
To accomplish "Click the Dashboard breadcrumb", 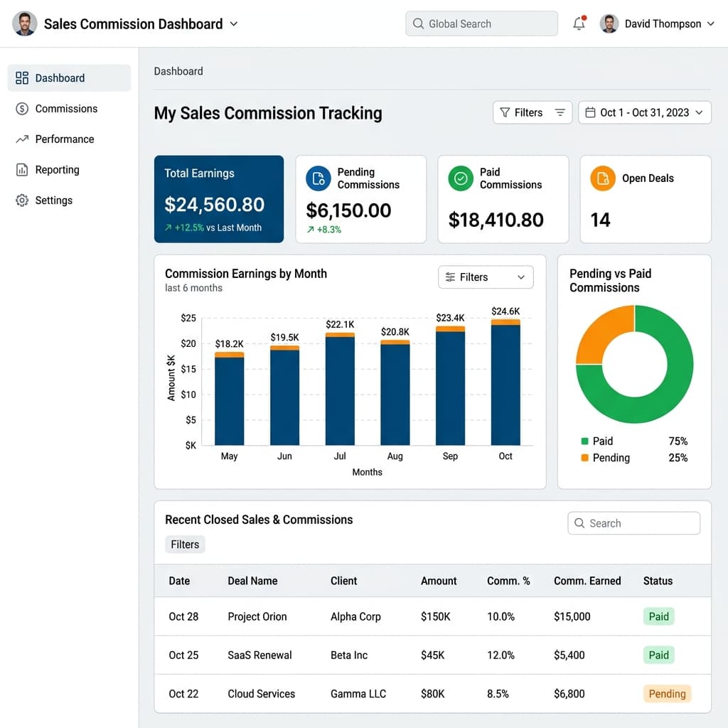I will coord(178,71).
